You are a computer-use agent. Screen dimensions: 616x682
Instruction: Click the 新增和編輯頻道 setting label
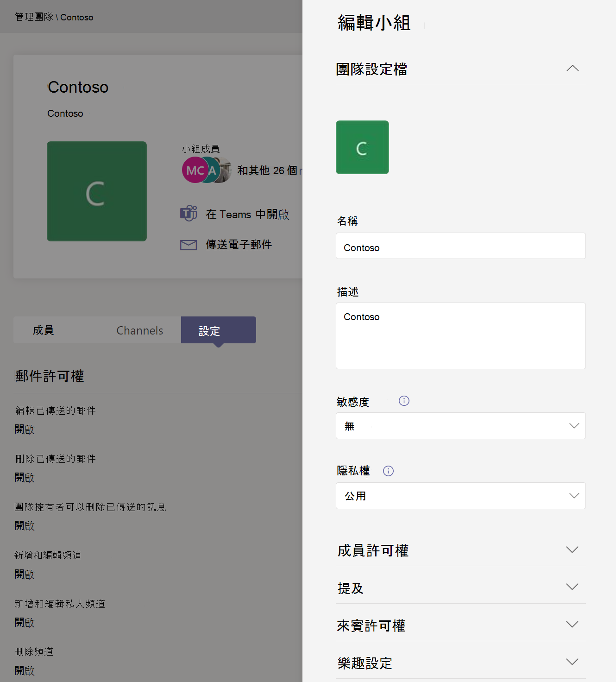click(x=48, y=555)
